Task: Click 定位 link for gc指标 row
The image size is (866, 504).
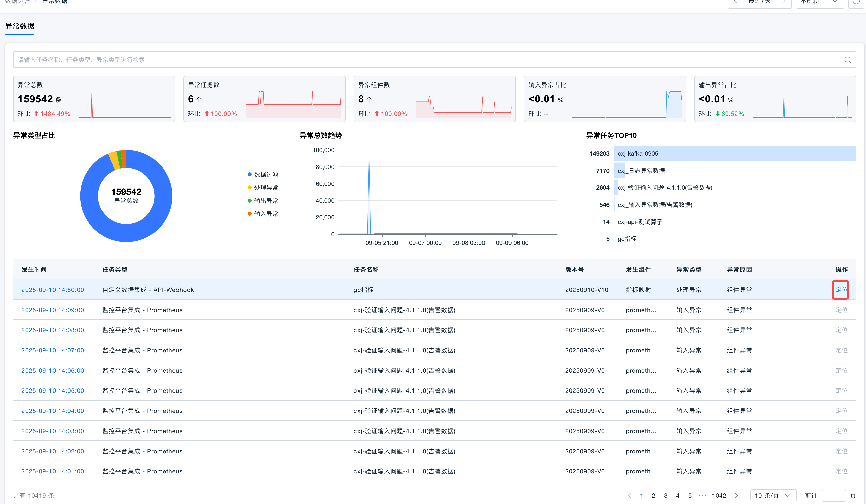Action: 841,290
